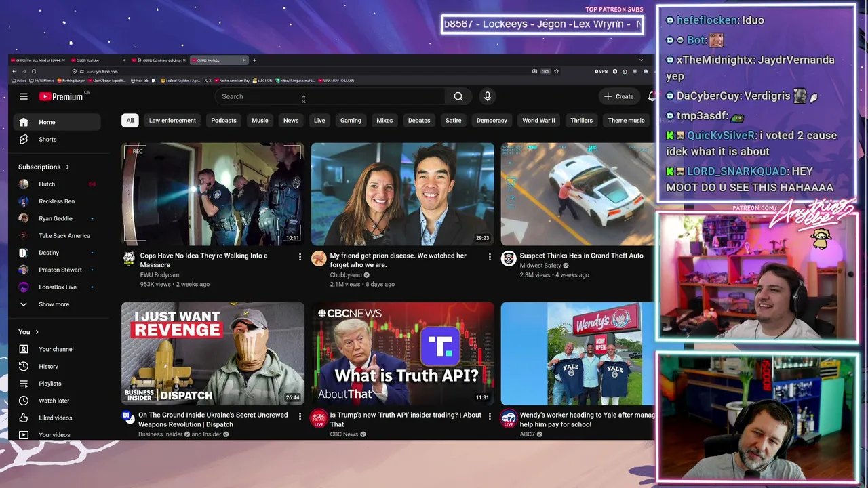Open options menu for prion disease video
Image resolution: width=868 pixels, height=488 pixels.
click(x=490, y=257)
